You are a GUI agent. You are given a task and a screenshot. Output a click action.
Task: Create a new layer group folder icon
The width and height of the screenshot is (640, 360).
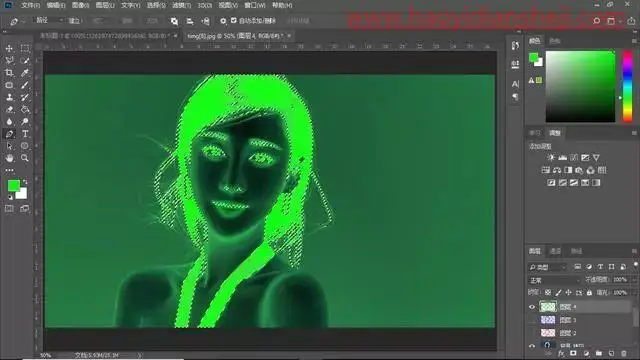tap(599, 353)
